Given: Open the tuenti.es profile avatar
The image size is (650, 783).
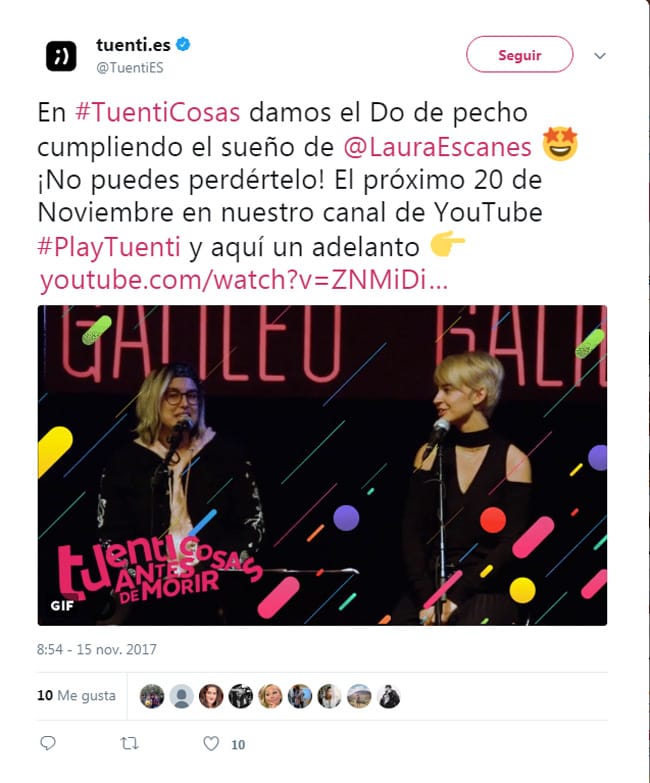Looking at the screenshot, I should (61, 56).
